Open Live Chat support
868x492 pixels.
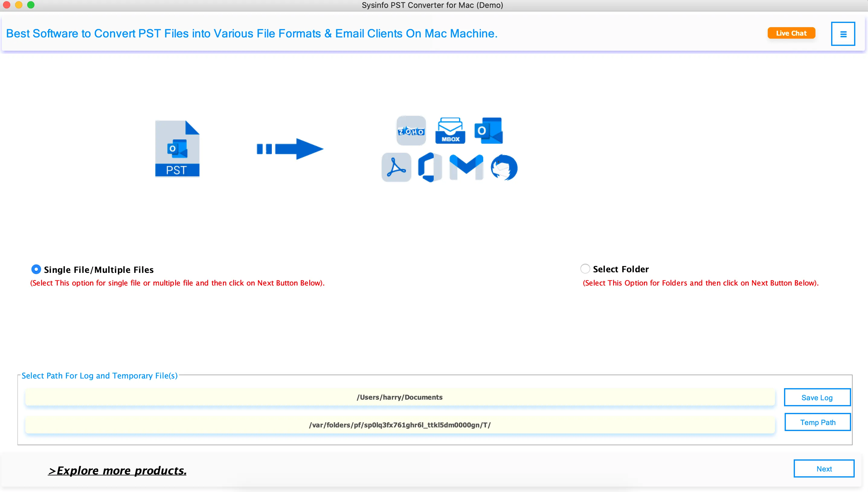791,33
